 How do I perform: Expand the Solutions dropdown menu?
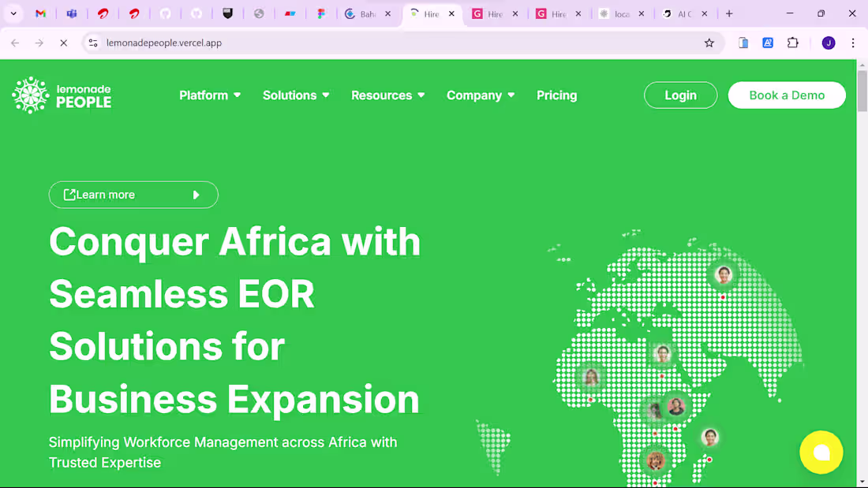(x=296, y=95)
